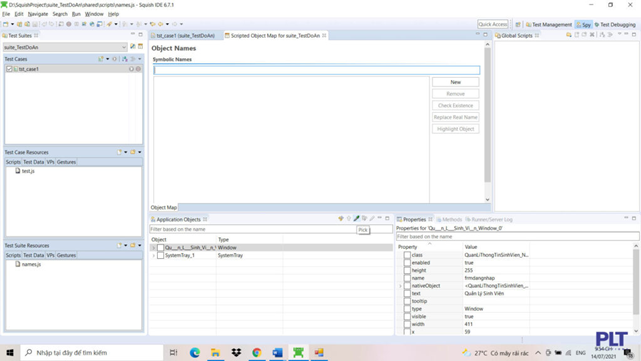Image resolution: width=641 pixels, height=361 pixels.
Task: Click the launch AUT rocket icon
Action: [x=109, y=24]
